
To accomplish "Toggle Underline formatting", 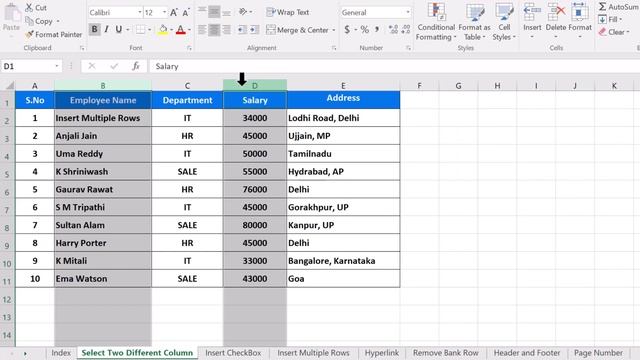I will click(x=118, y=29).
